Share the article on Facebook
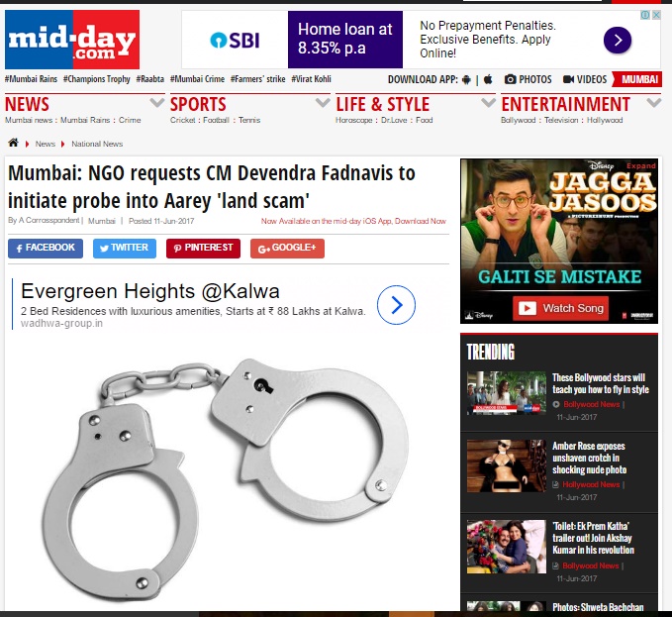Image resolution: width=672 pixels, height=617 pixels. click(x=46, y=249)
